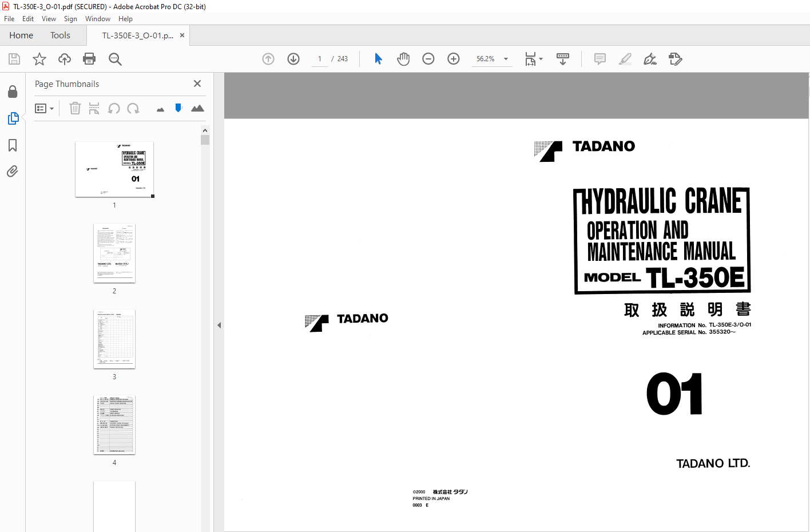Close the TL-350E-3_O-01 document tab
The height and width of the screenshot is (532, 810).
(182, 35)
